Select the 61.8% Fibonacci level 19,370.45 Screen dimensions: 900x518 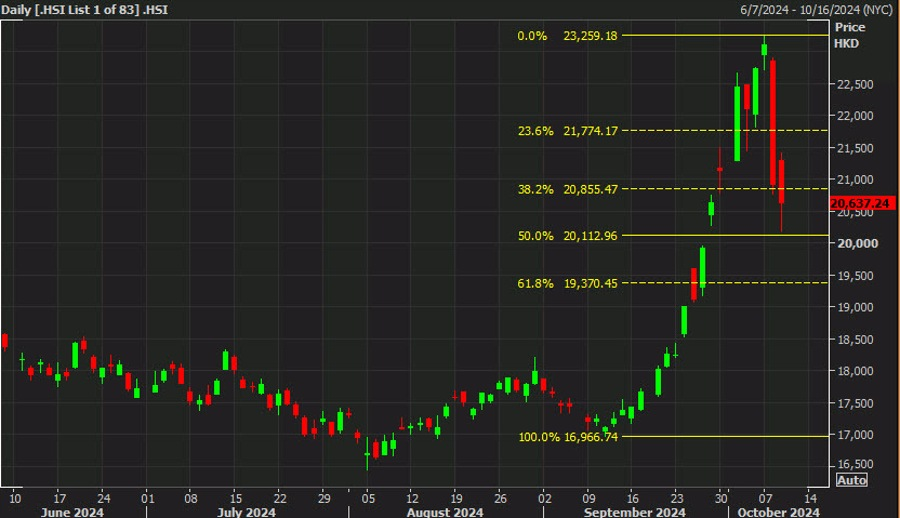[x=567, y=283]
